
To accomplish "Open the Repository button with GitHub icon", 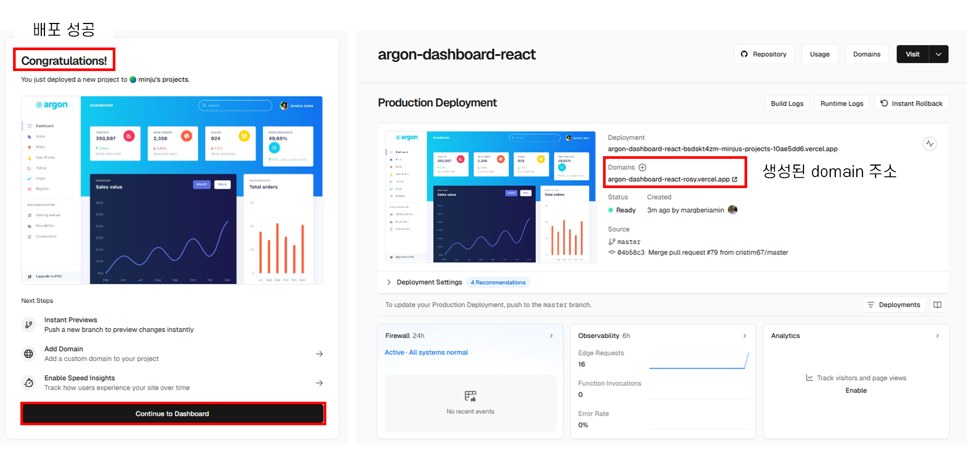I will point(764,54).
